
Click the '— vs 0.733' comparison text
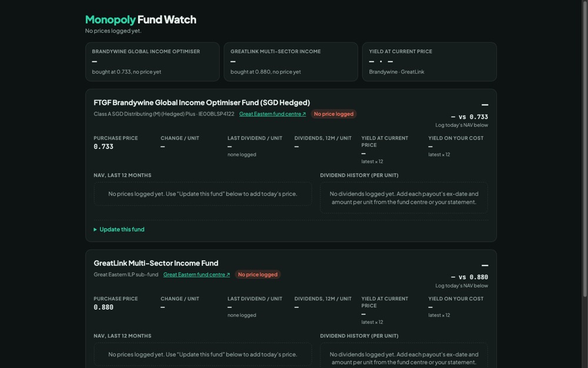469,117
